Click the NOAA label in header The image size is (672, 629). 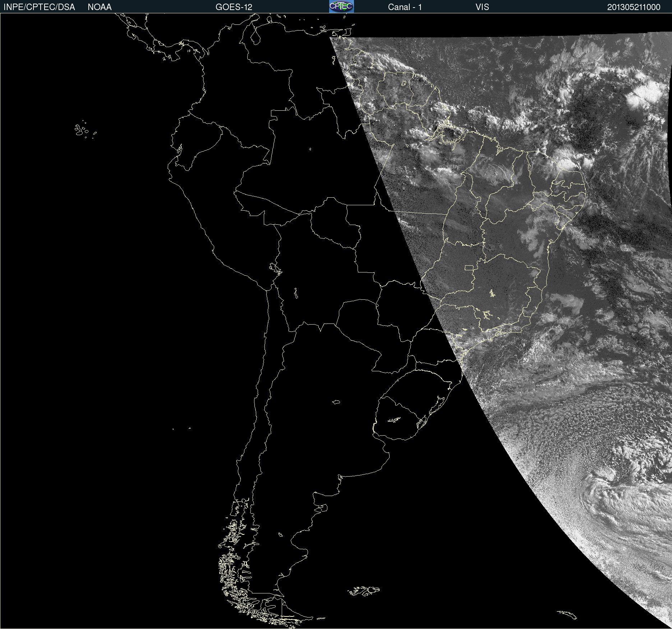[100, 7]
